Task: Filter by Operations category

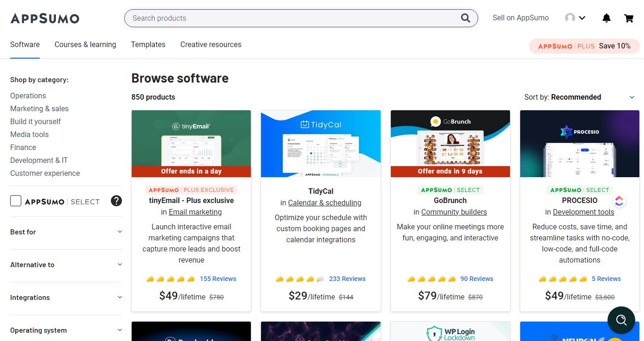Action: click(x=28, y=96)
